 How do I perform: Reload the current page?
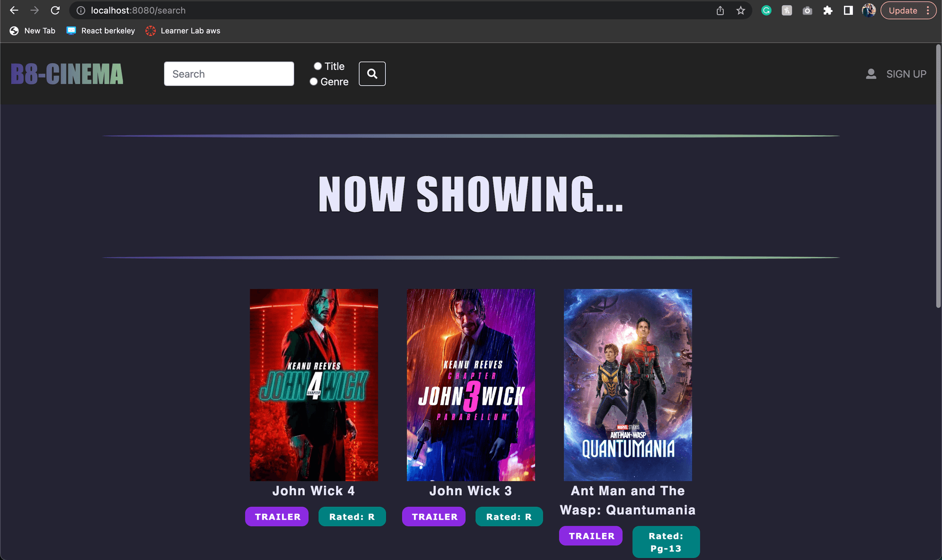(55, 10)
